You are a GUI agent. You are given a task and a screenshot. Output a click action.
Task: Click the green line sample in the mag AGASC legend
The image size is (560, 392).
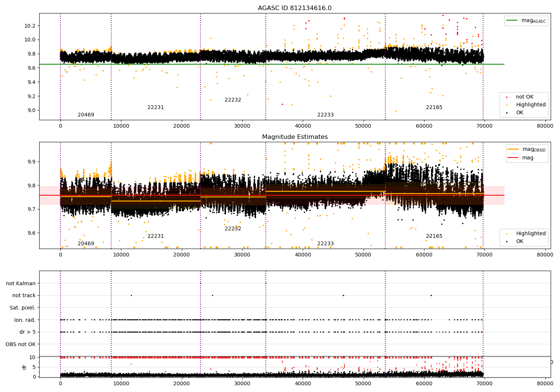pyautogui.click(x=512, y=21)
